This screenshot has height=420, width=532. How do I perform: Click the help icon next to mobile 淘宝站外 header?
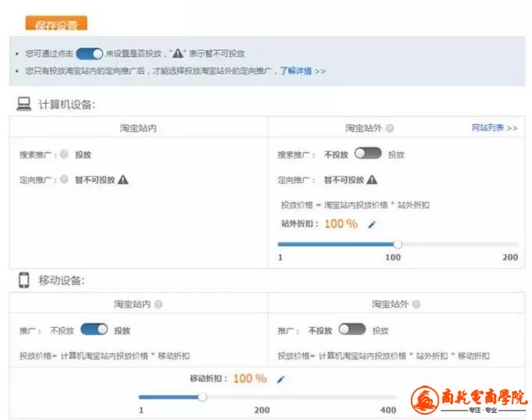pyautogui.click(x=416, y=304)
